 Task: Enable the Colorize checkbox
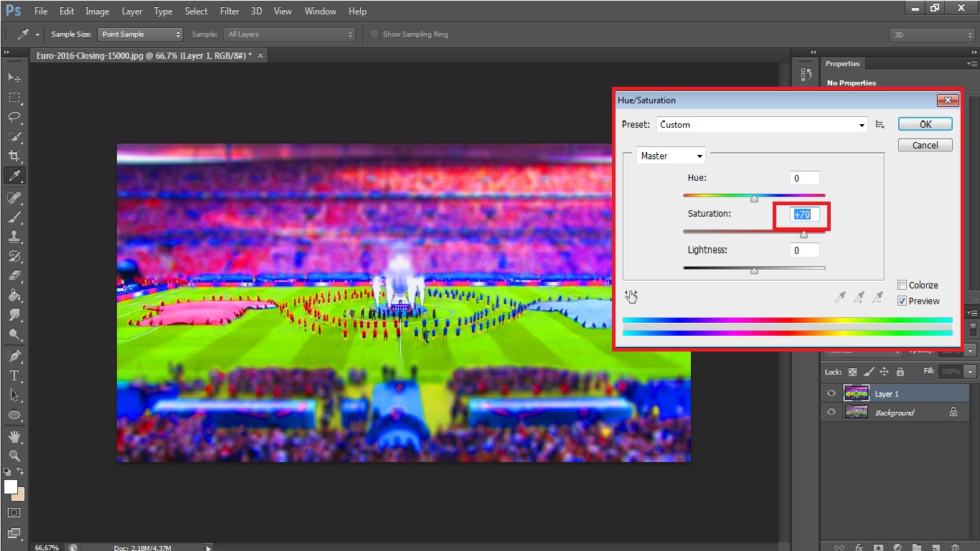click(x=903, y=285)
